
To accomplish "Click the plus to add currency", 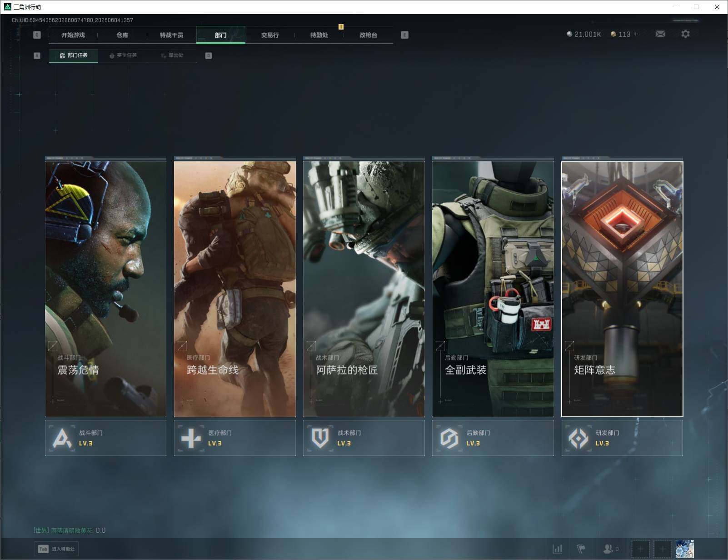I will pos(636,34).
